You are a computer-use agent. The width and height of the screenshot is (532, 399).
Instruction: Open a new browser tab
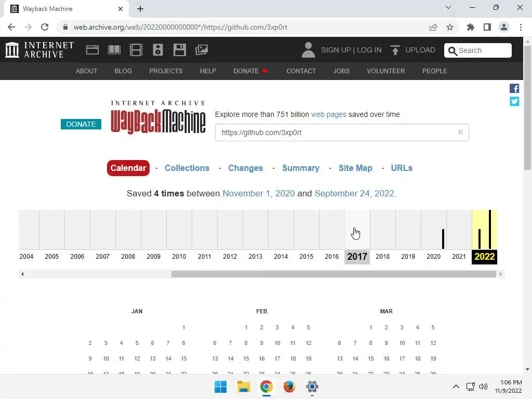point(140,9)
